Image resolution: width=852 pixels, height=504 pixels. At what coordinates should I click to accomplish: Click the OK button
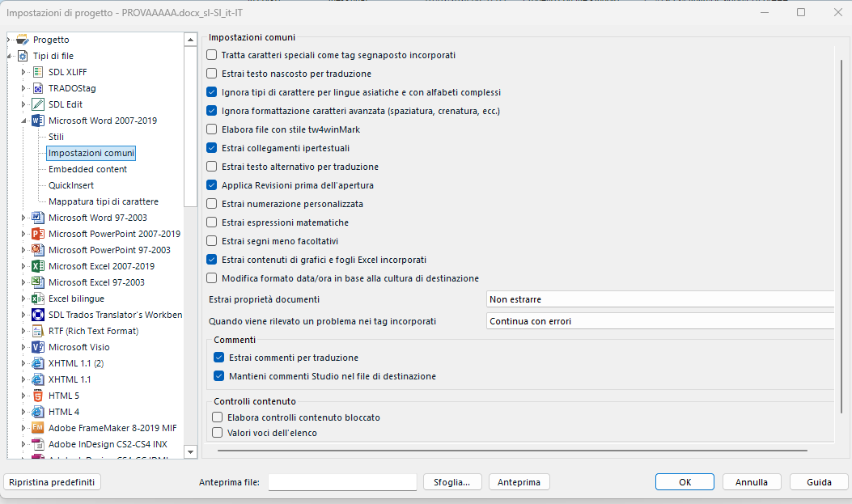(x=685, y=482)
